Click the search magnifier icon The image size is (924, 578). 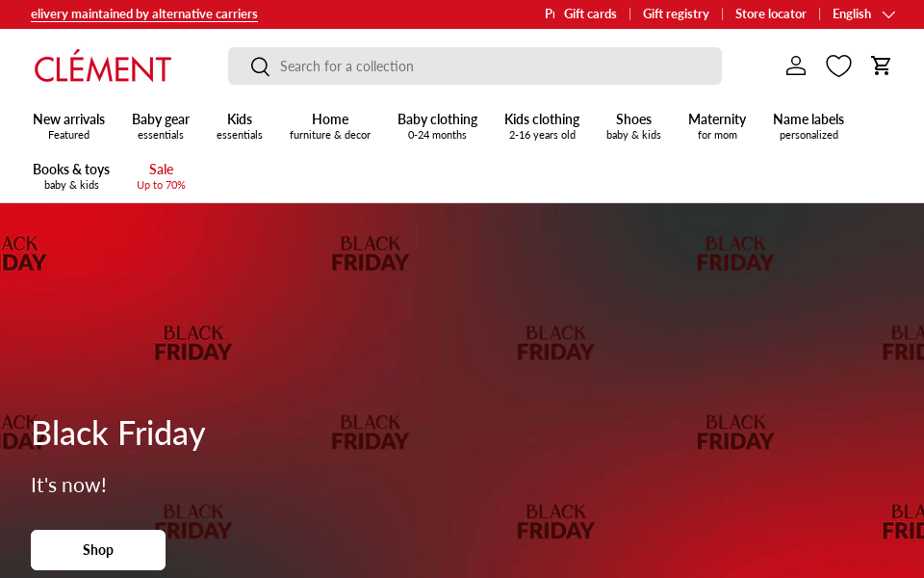[x=260, y=66]
